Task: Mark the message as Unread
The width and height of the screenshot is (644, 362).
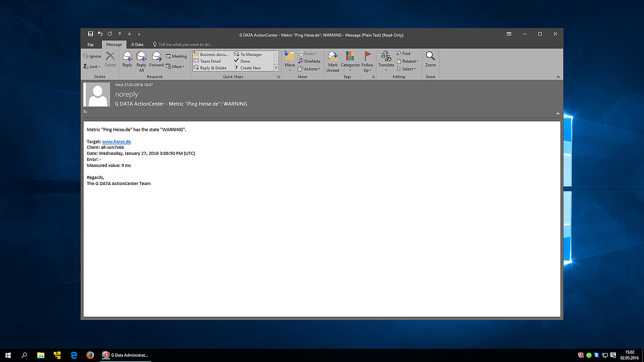Action: [333, 60]
